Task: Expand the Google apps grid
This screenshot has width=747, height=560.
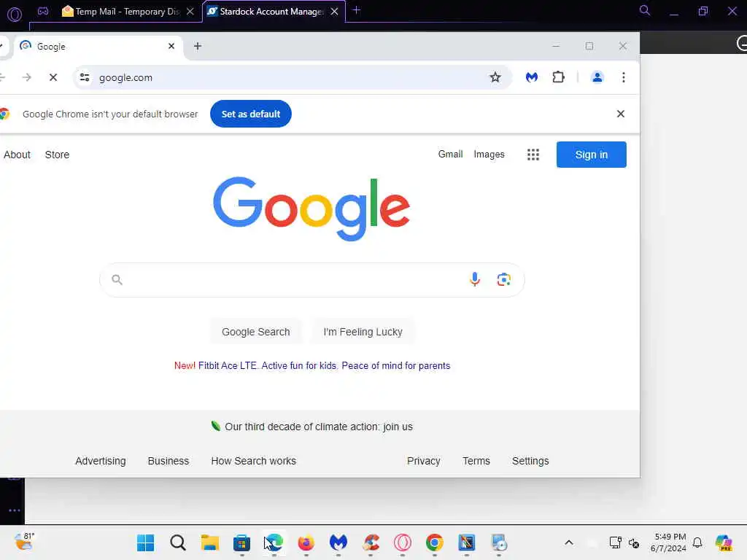Action: (533, 155)
